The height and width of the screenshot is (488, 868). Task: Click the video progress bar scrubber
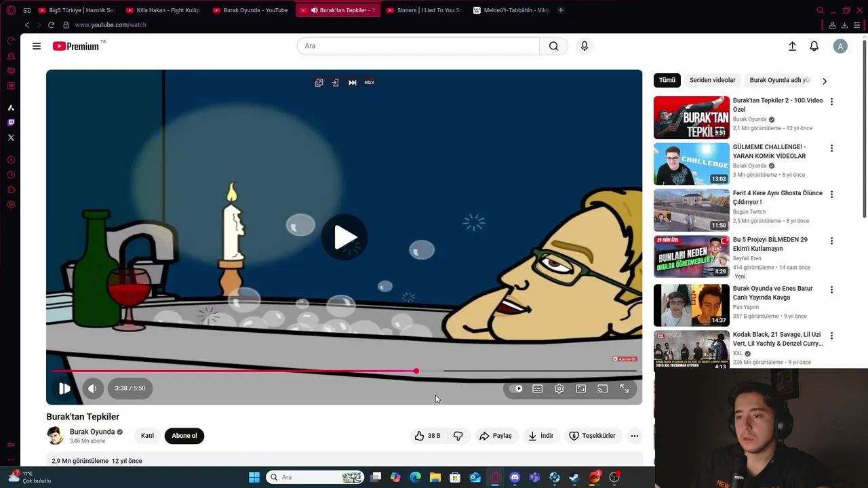416,371
